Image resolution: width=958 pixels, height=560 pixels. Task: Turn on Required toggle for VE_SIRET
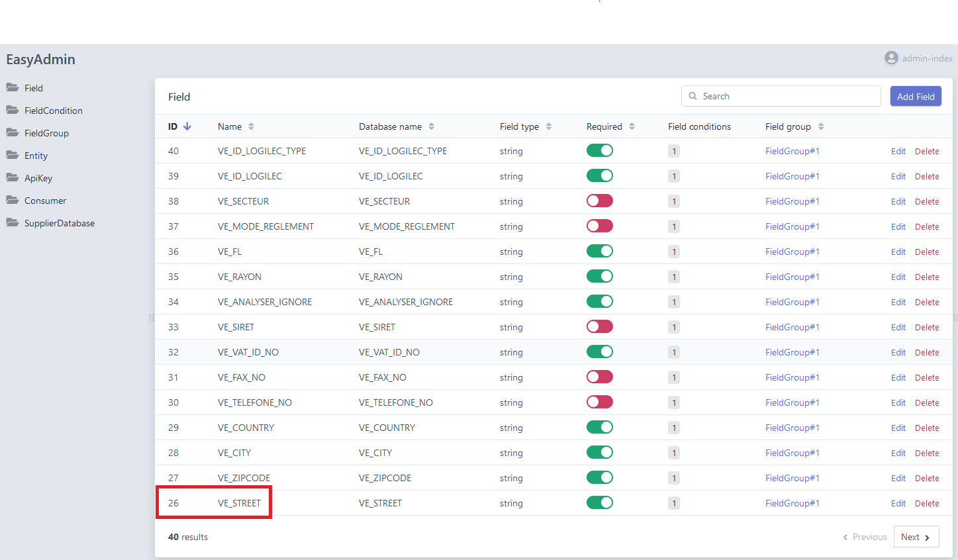[x=599, y=327]
